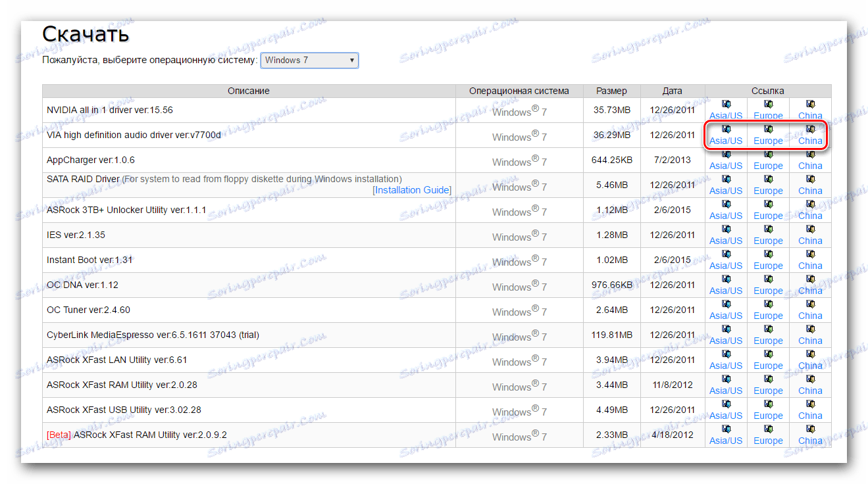The image size is (868, 484).
Task: Download Beta XFast RAM Utility via Asia/US link
Action: pyautogui.click(x=726, y=441)
